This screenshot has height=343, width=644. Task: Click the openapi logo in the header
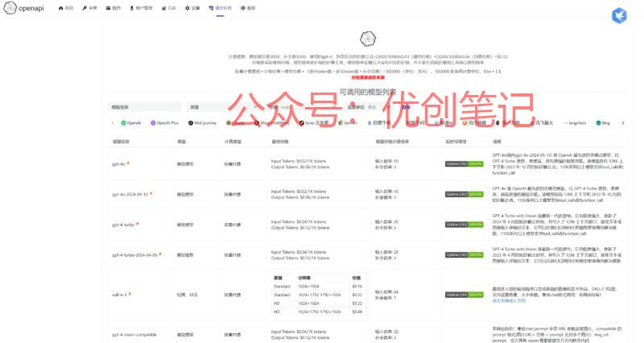click(23, 8)
